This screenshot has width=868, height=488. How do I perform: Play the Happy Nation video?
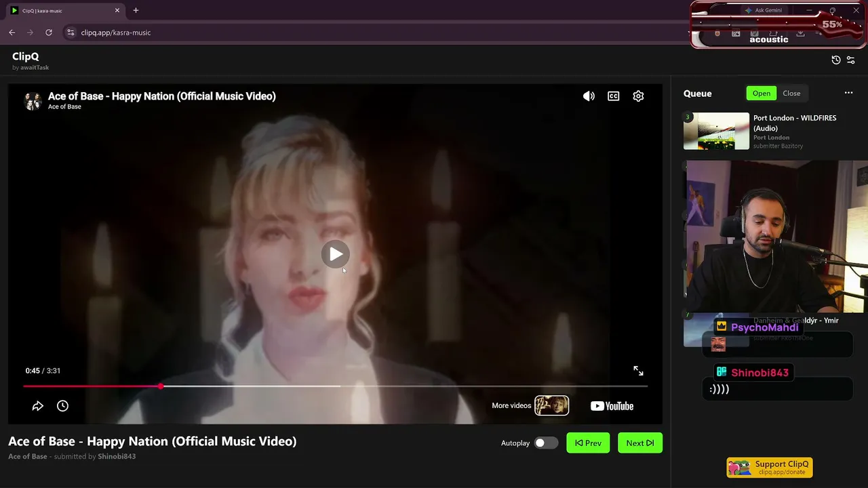(x=335, y=254)
